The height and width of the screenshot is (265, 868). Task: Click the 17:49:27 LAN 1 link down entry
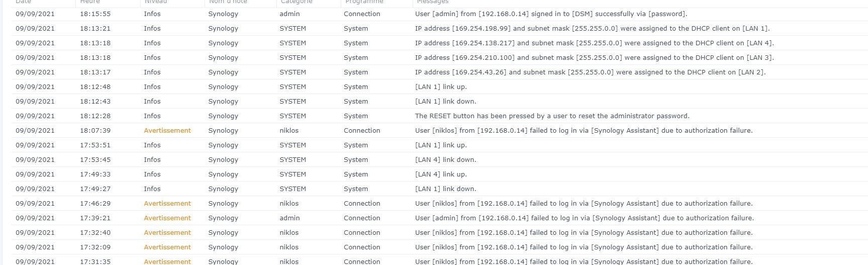coord(445,189)
